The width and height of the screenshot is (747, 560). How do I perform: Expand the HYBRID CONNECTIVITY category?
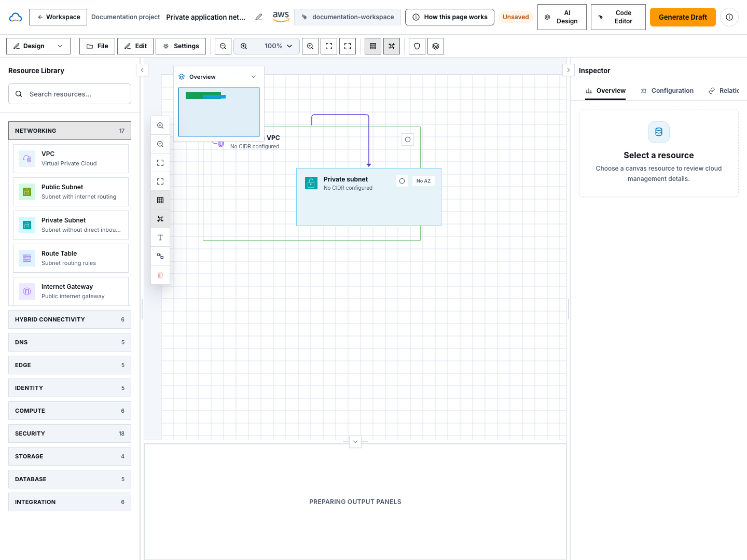point(70,319)
